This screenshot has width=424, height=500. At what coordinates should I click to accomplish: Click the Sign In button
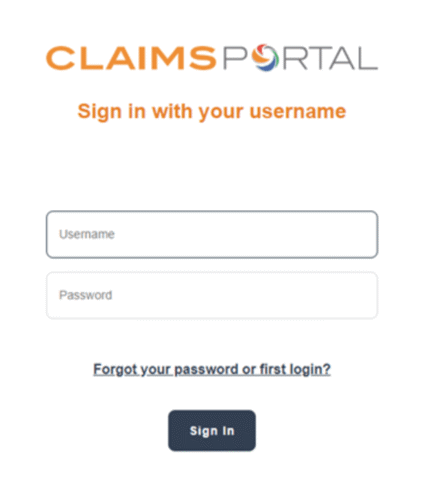[212, 431]
